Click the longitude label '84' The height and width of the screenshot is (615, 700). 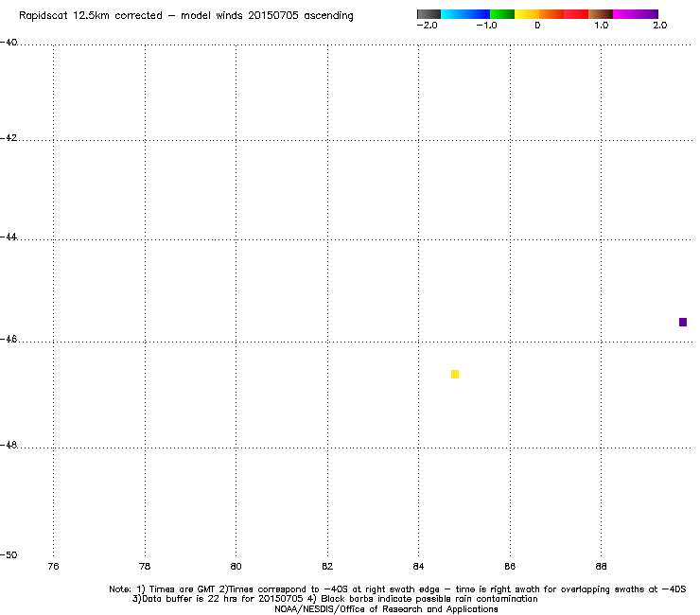coord(418,567)
